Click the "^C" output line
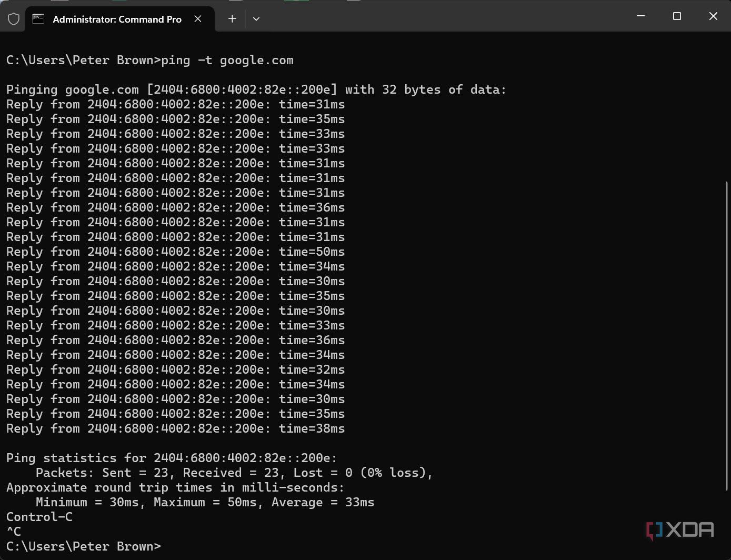 pyautogui.click(x=14, y=532)
